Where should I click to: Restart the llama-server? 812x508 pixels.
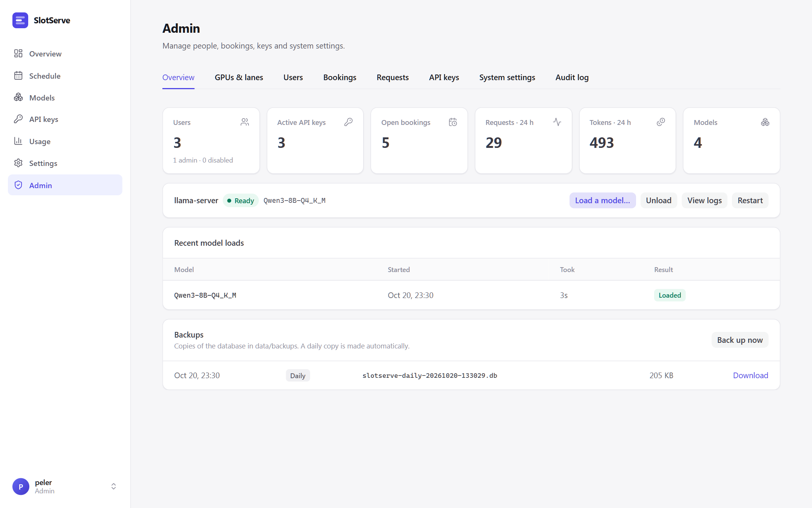coord(750,201)
